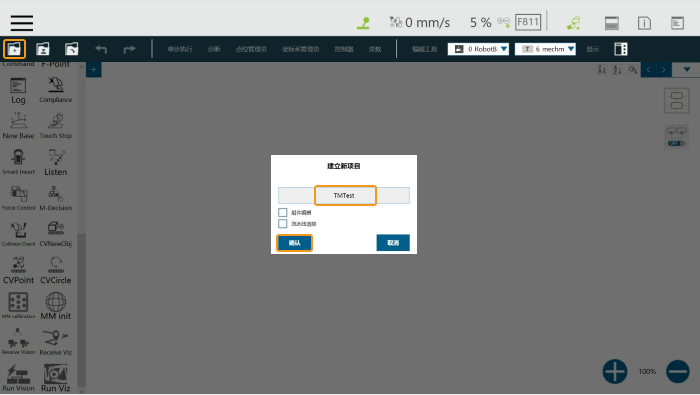700x395 pixels.
Task: Select the MM init node
Action: pos(56,306)
